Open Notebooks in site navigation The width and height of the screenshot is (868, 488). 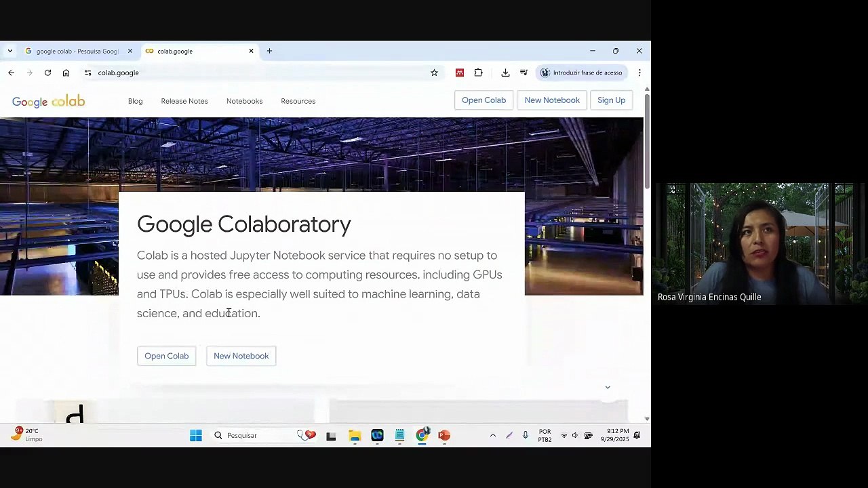point(244,101)
